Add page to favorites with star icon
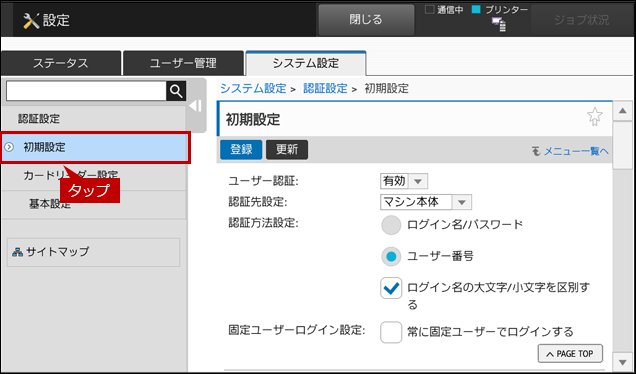636x374 pixels. [x=595, y=117]
